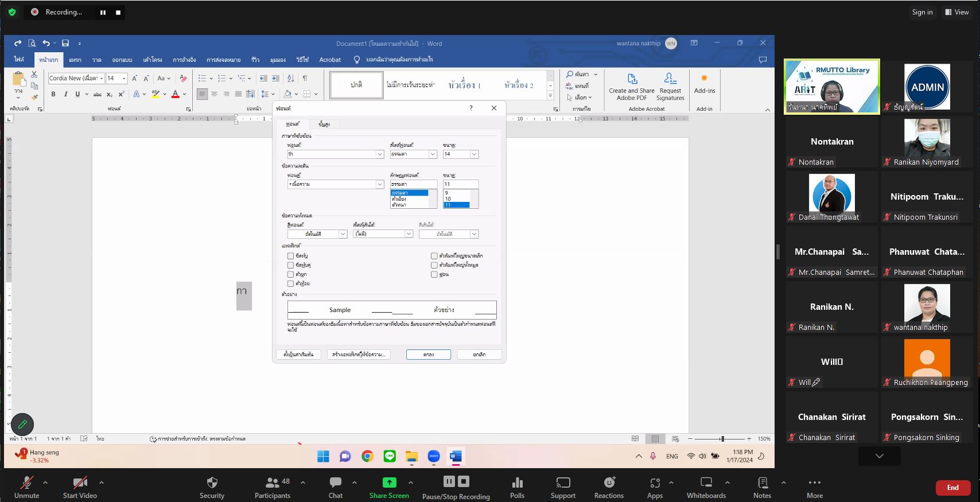
Task: Open the underline style dropdown showing (ไม่มี)
Action: coord(409,234)
